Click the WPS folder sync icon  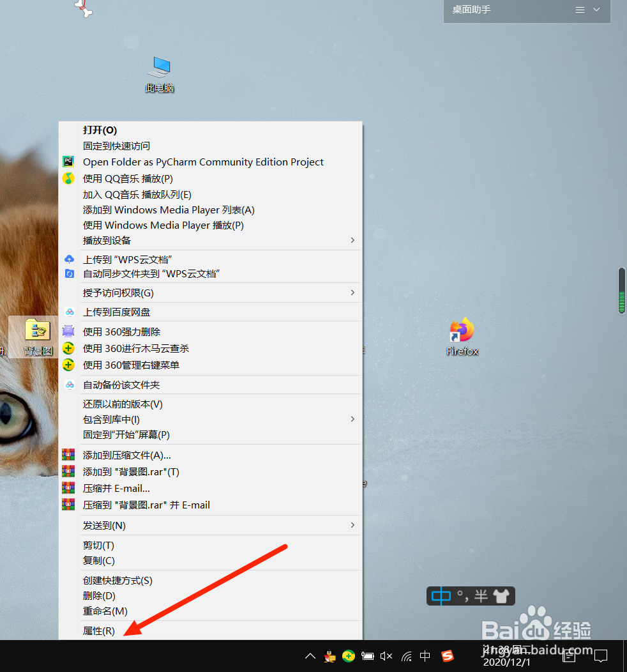point(69,273)
